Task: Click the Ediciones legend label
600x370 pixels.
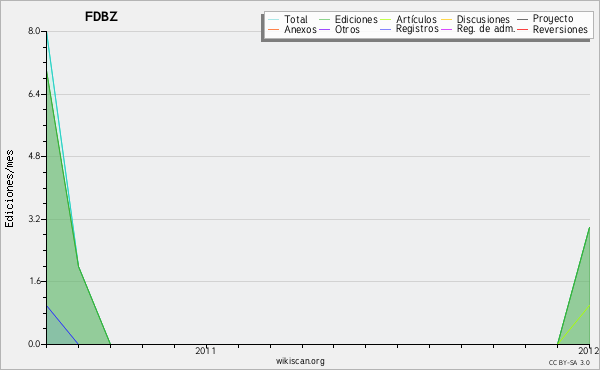Action: click(356, 19)
